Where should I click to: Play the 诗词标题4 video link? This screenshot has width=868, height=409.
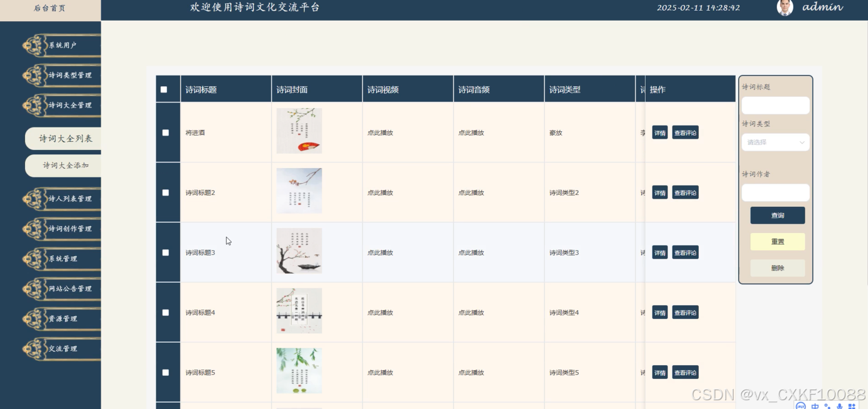380,313
